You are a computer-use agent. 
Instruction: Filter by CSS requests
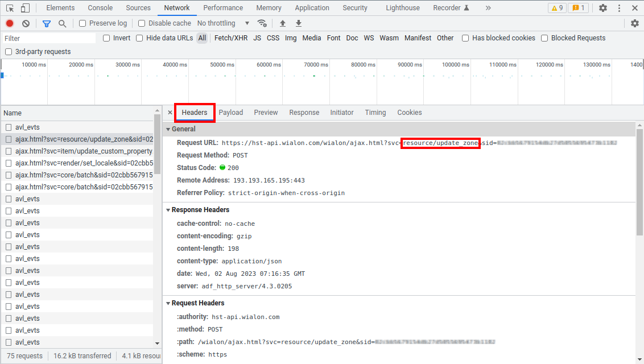coord(273,38)
